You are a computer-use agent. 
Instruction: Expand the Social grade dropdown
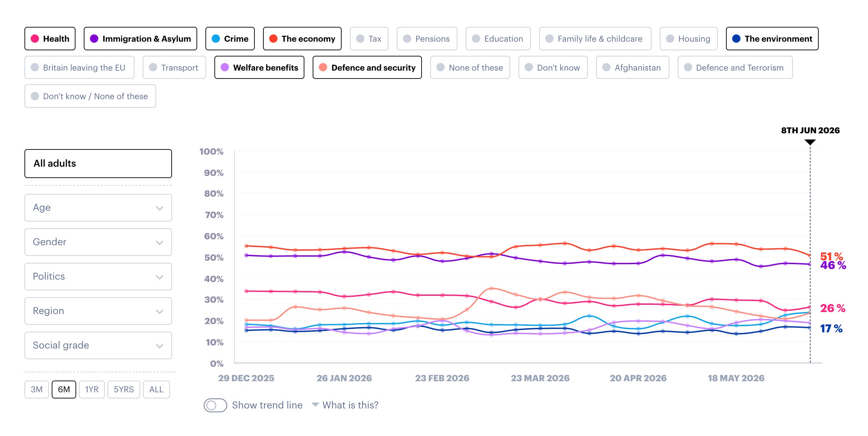click(x=98, y=345)
